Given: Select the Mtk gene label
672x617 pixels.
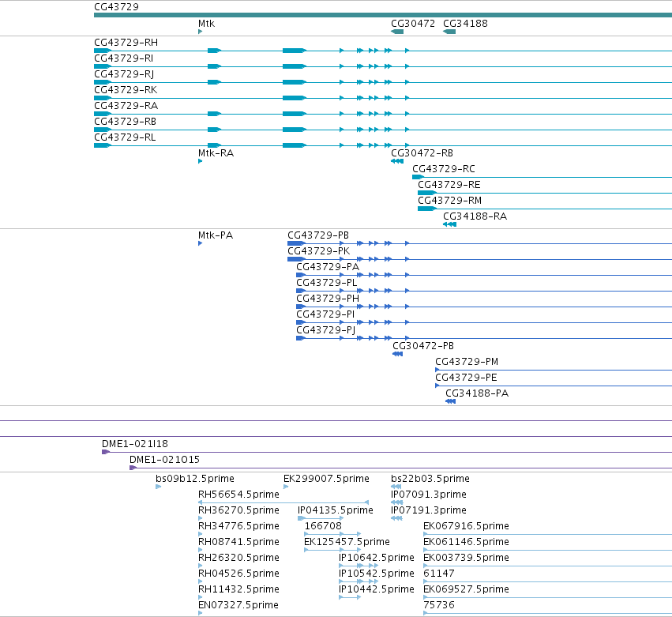Looking at the screenshot, I should (x=206, y=24).
